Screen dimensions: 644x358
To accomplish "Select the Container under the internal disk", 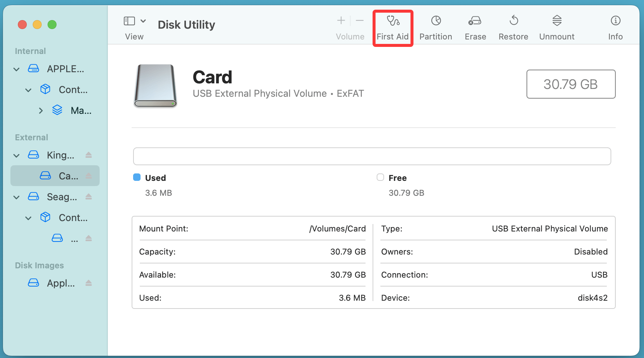I will [x=73, y=89].
